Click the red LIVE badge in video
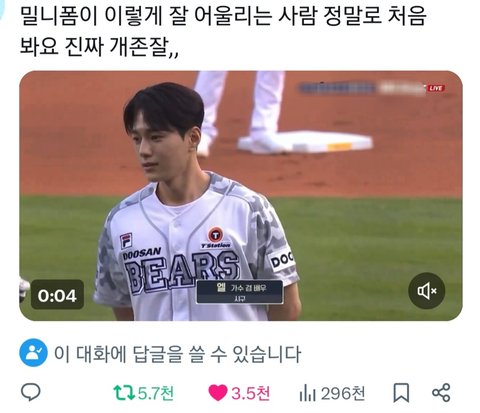 coord(436,88)
